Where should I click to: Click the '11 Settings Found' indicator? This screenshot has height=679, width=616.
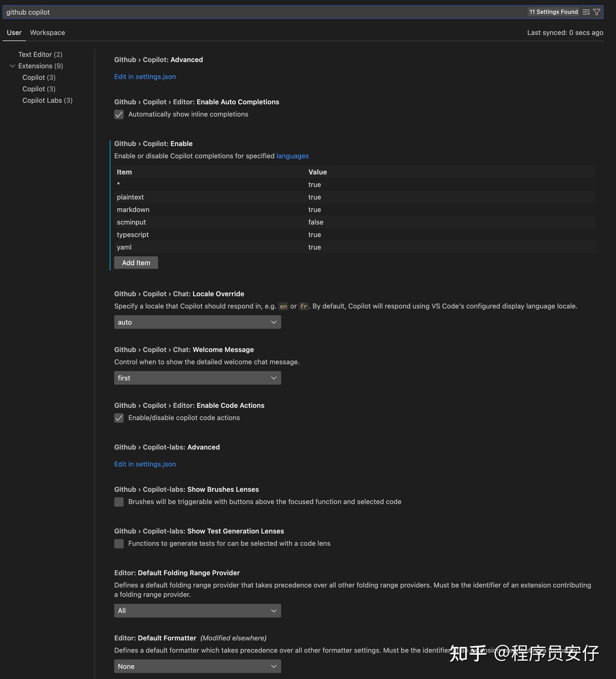554,12
